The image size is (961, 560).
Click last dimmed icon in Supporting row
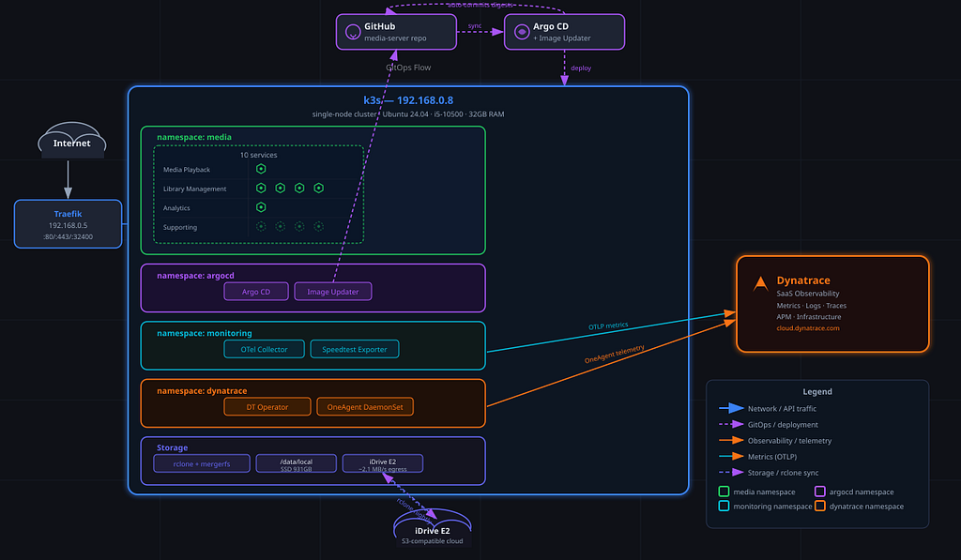[x=319, y=227]
